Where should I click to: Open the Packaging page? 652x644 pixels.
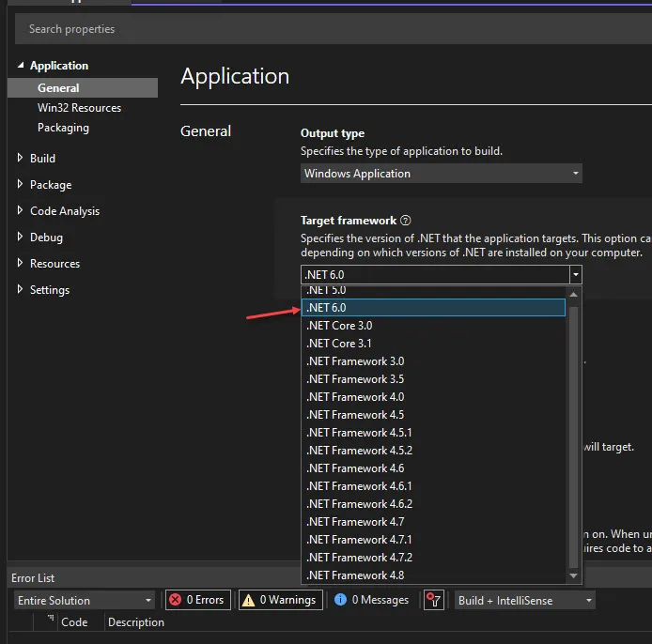[x=63, y=128]
